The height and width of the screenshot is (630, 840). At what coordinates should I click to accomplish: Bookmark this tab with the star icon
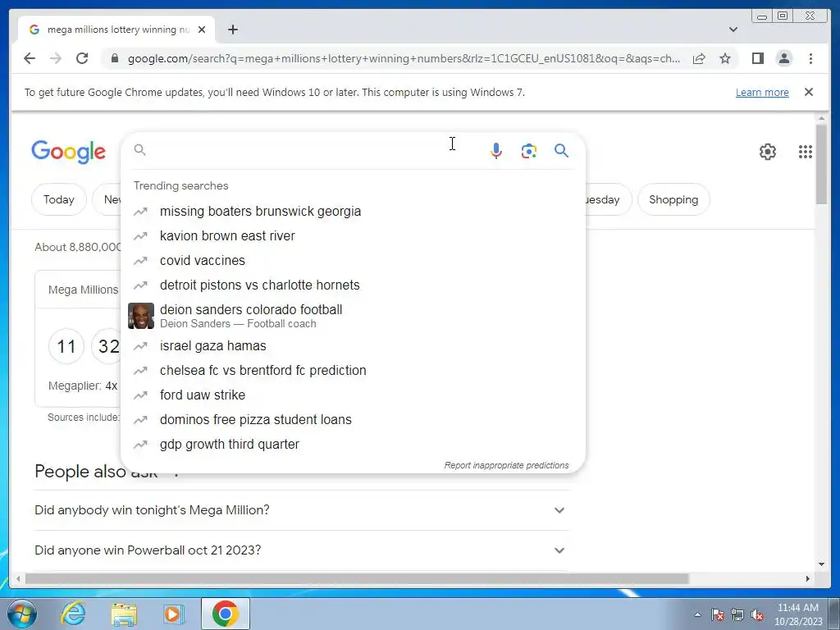[725, 58]
